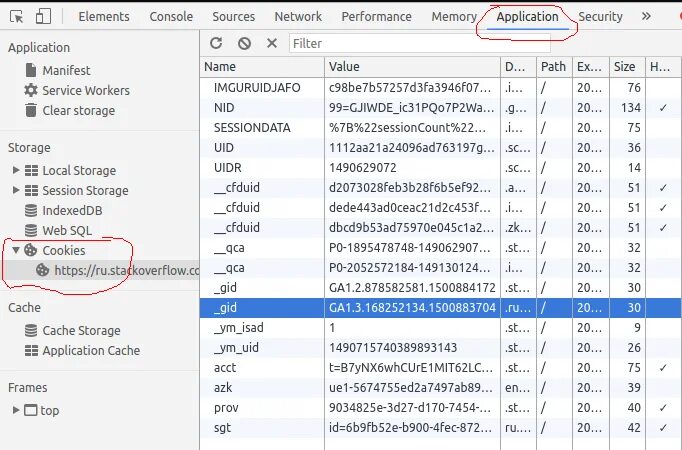The width and height of the screenshot is (682, 450).
Task: Open the Elements tab
Action: tap(104, 17)
